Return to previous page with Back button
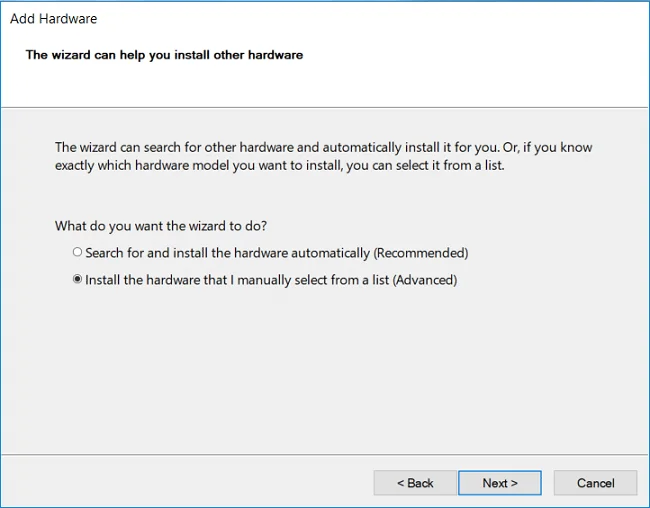 tap(415, 483)
